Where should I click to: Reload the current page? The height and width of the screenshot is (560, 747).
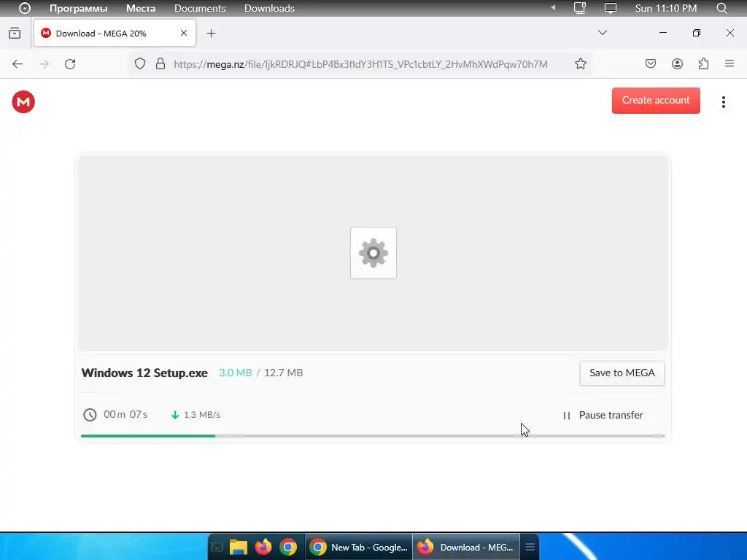(x=70, y=64)
